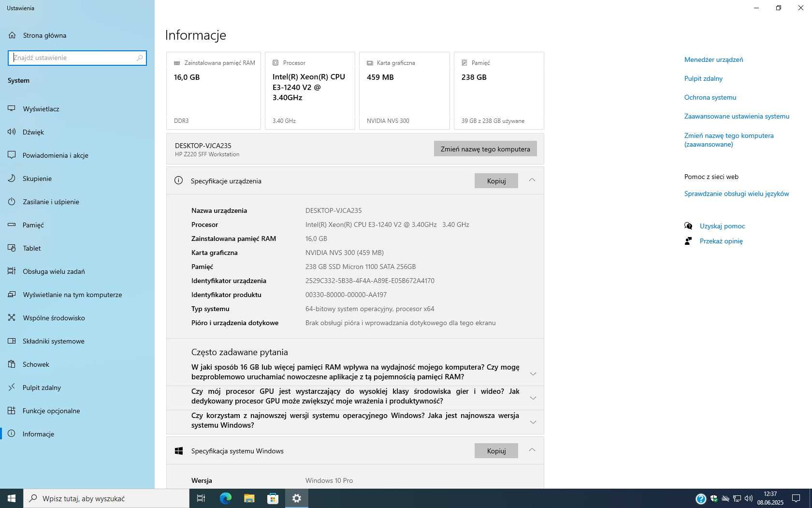Click the blue help tray icon
This screenshot has height=508, width=812.
coord(701,499)
